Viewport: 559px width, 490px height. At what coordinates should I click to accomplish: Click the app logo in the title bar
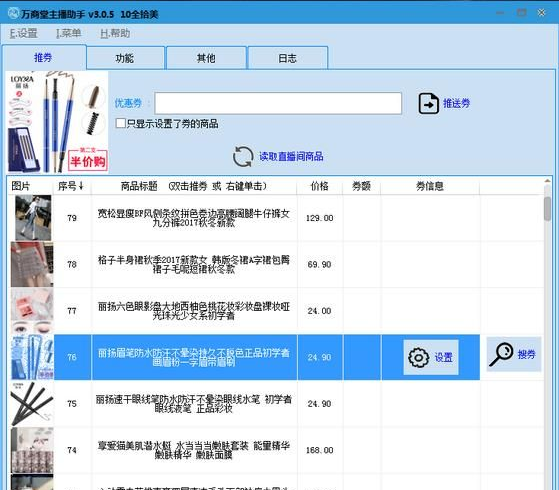click(x=14, y=14)
